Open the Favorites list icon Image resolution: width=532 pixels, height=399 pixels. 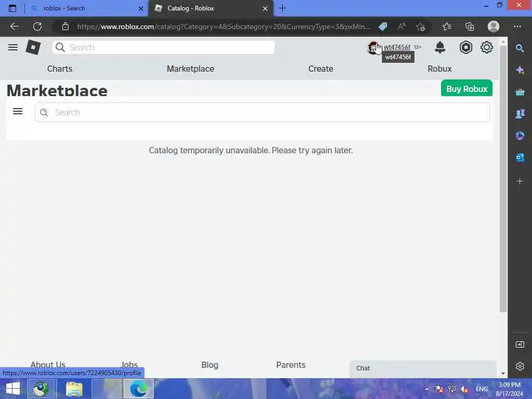(x=446, y=26)
